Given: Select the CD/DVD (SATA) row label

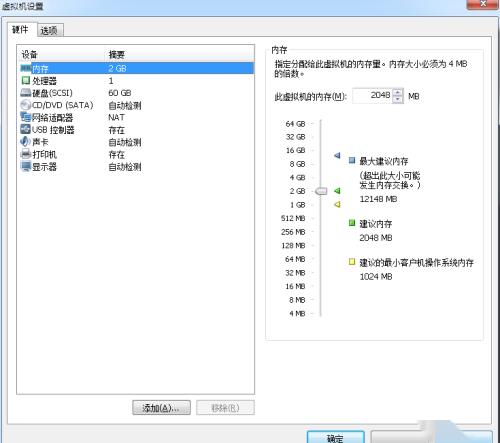Looking at the screenshot, I should 63,105.
